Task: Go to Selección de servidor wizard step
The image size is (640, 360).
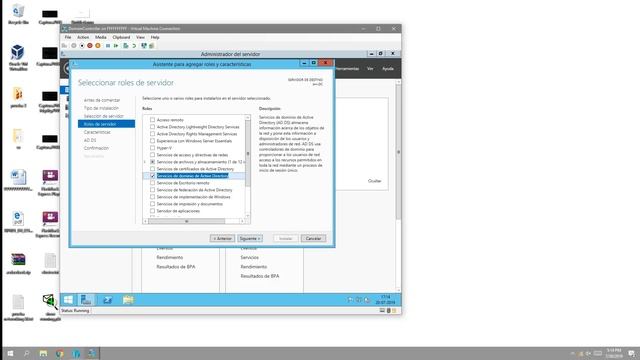Action: (104, 116)
